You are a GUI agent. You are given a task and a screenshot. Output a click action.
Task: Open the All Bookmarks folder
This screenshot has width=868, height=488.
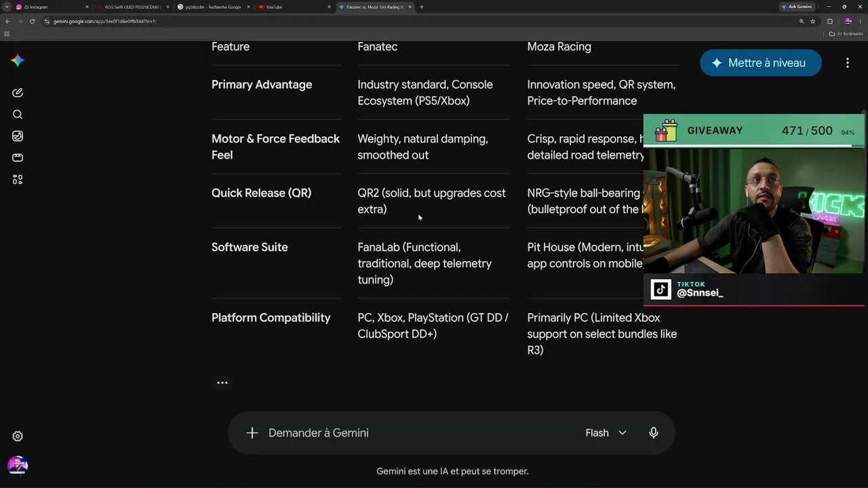tap(846, 33)
